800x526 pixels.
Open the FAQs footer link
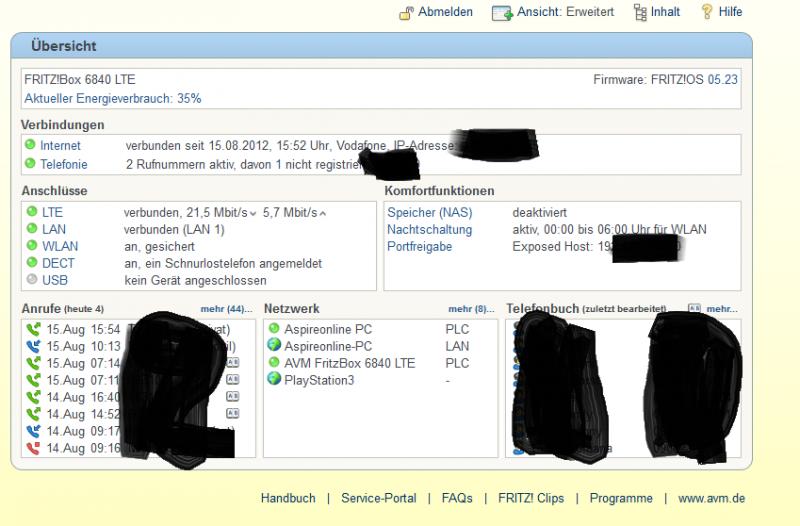(457, 498)
